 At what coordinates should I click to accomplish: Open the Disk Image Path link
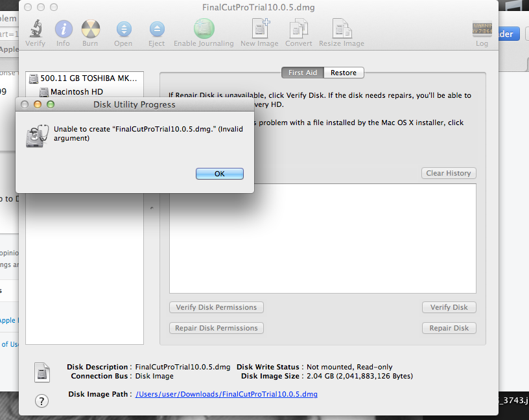coord(226,394)
